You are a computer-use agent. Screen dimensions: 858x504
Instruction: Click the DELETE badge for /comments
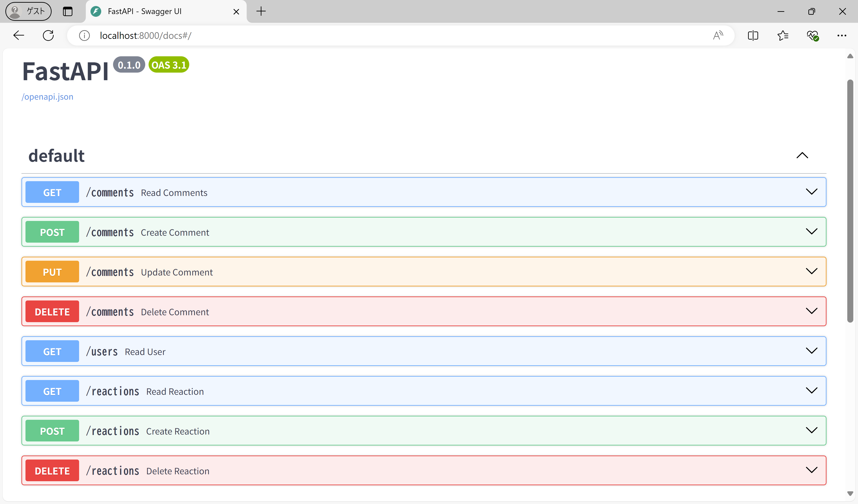(x=52, y=311)
